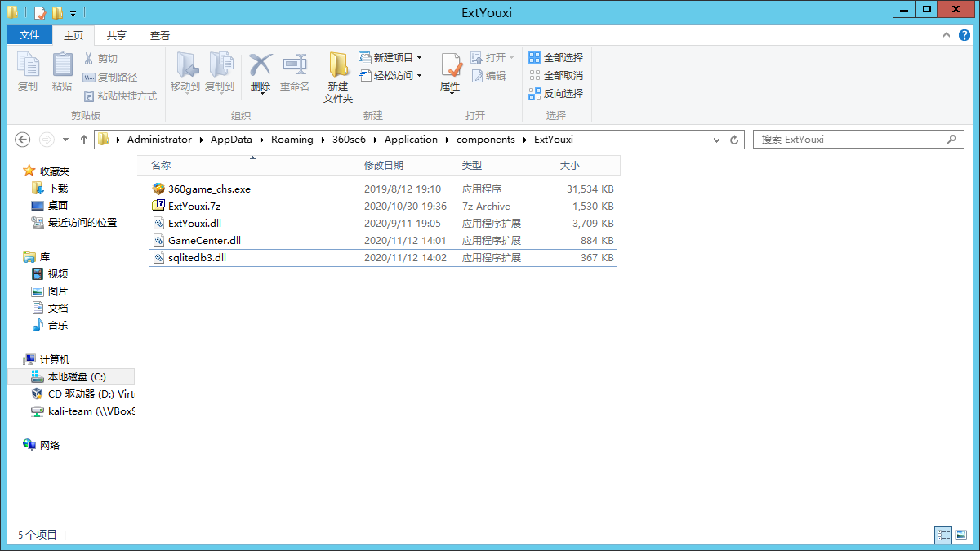Open Videos (视频) library

coord(50,274)
